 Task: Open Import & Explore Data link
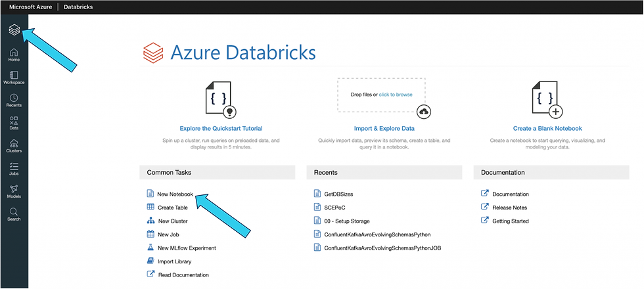pos(384,129)
